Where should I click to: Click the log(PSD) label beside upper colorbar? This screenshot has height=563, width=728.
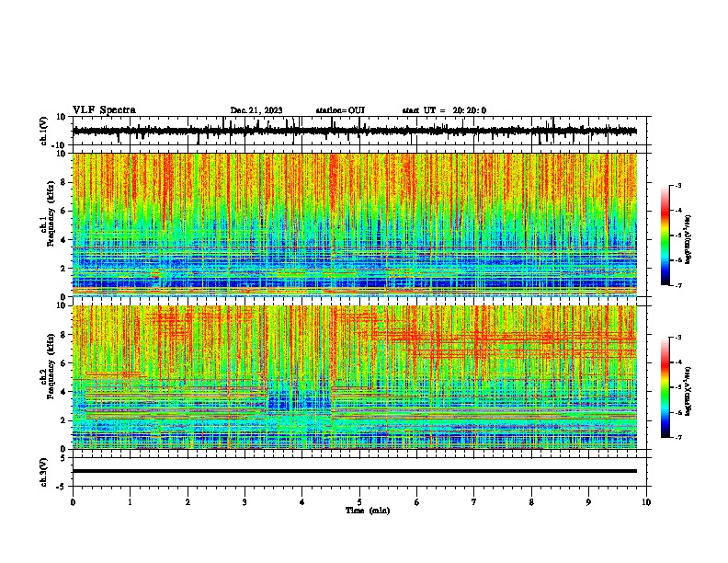pyautogui.click(x=688, y=239)
